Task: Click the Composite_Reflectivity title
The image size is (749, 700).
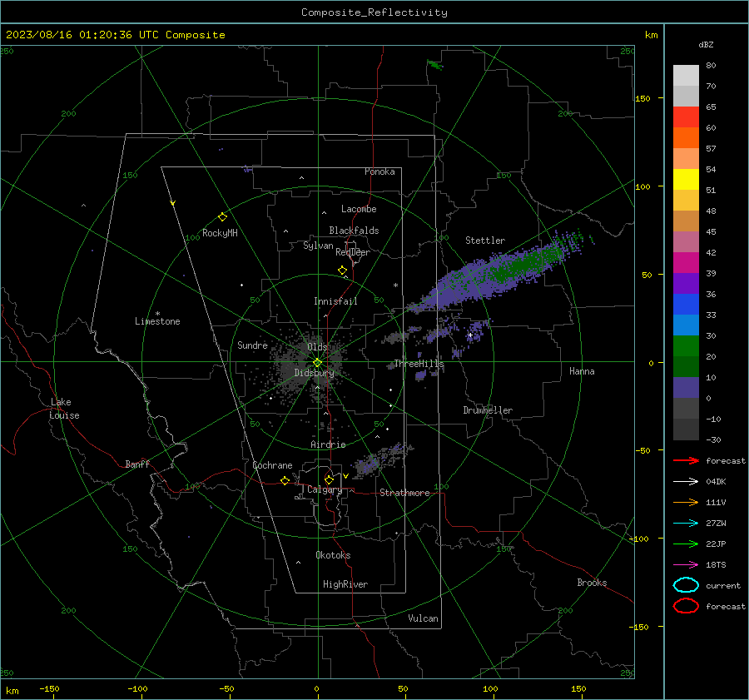Action: [374, 12]
